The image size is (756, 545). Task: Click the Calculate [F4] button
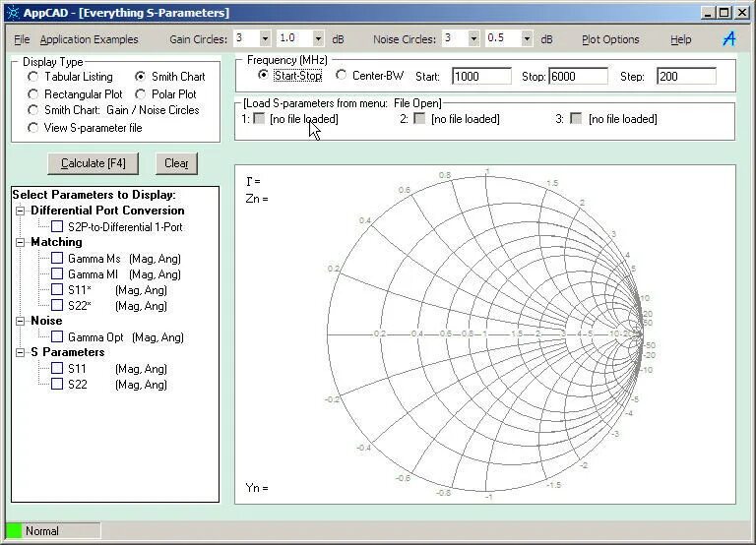(x=94, y=163)
